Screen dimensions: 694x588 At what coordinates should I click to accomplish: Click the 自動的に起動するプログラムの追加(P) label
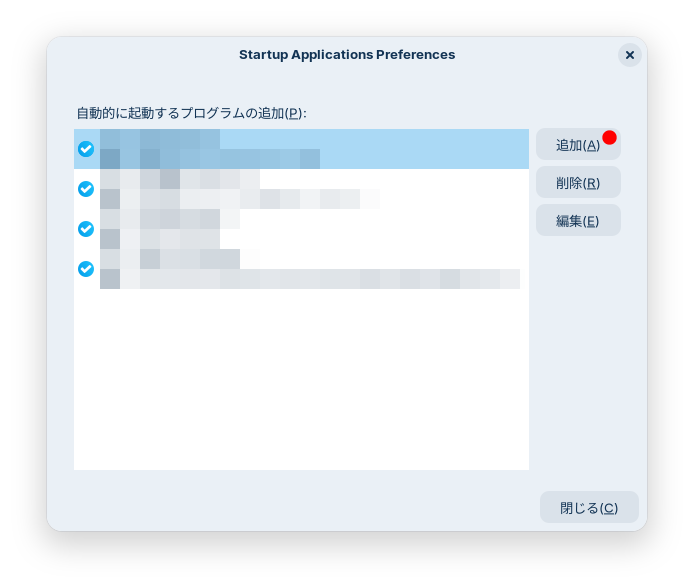click(191, 113)
